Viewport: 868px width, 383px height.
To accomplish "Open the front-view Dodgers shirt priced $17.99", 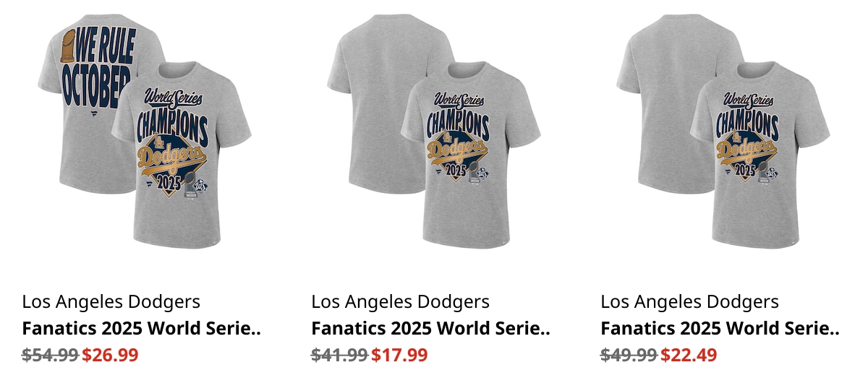I will pyautogui.click(x=470, y=155).
